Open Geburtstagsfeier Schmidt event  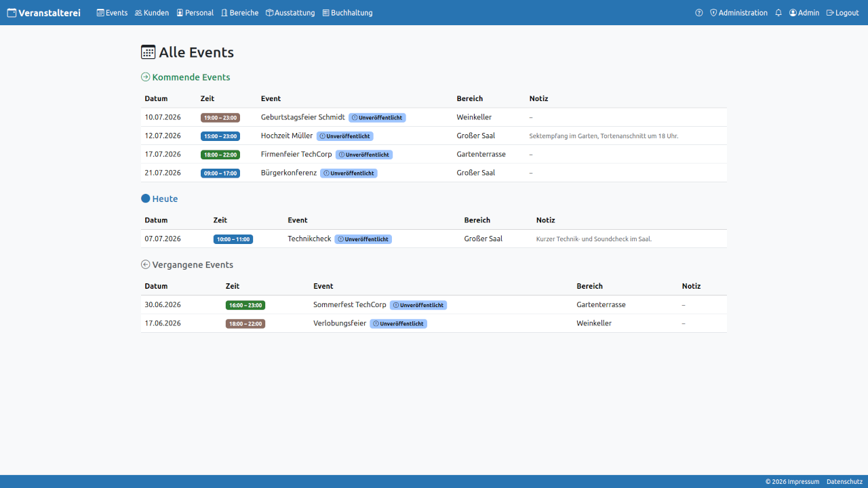click(302, 117)
